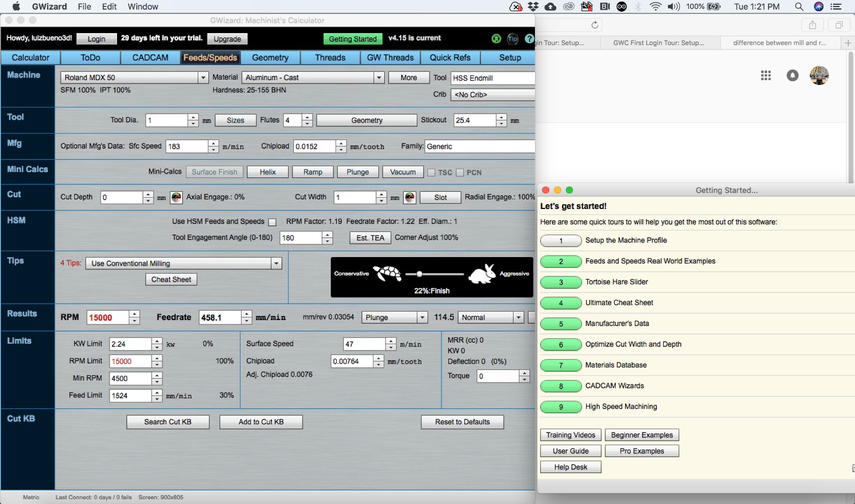Open the Apple menu
The width and height of the screenshot is (855, 504).
16,6
